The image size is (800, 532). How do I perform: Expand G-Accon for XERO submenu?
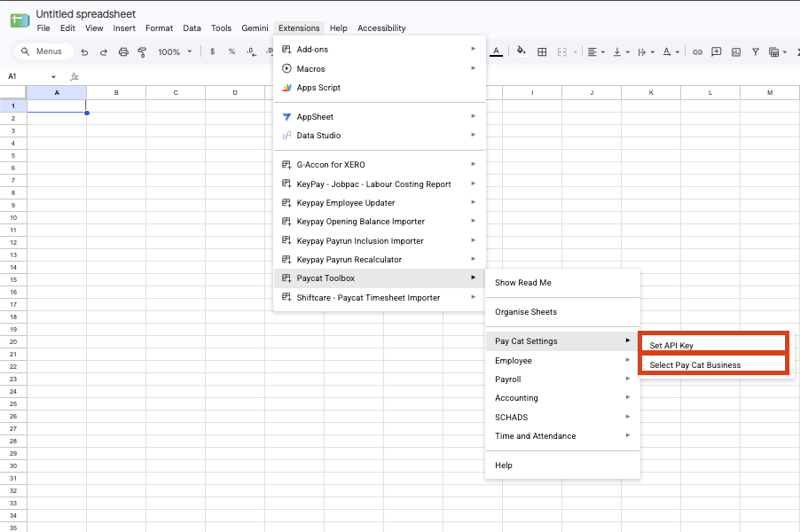coord(380,165)
